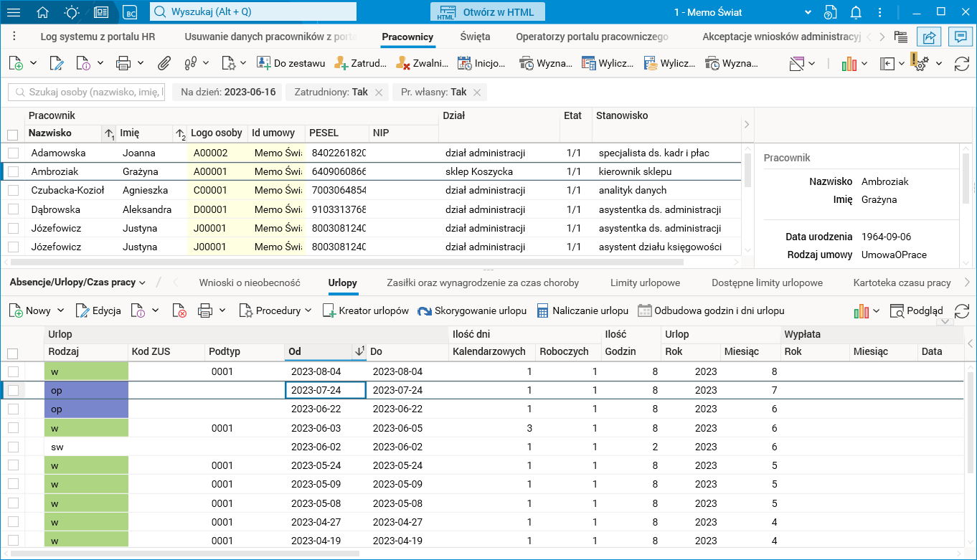977x560 pixels.
Task: Open the notifications bell icon
Action: click(x=856, y=12)
